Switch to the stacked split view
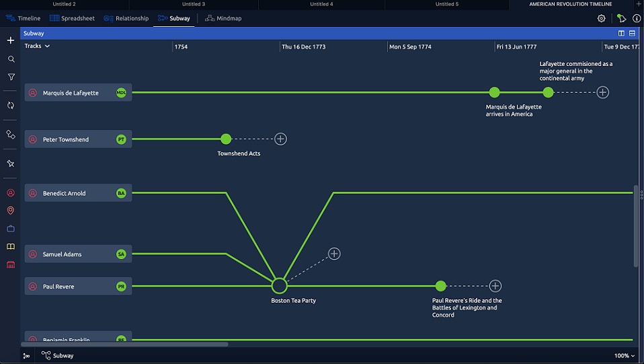The height and width of the screenshot is (364, 644). tap(632, 34)
